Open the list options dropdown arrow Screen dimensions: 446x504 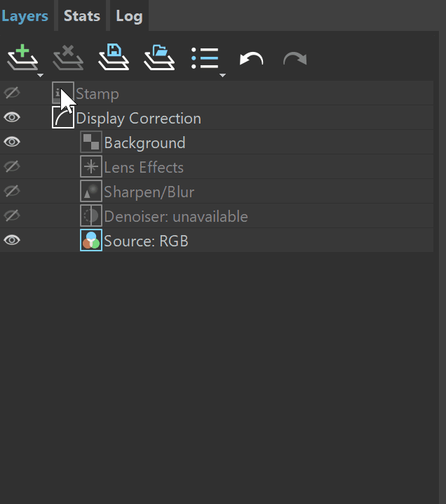point(222,75)
